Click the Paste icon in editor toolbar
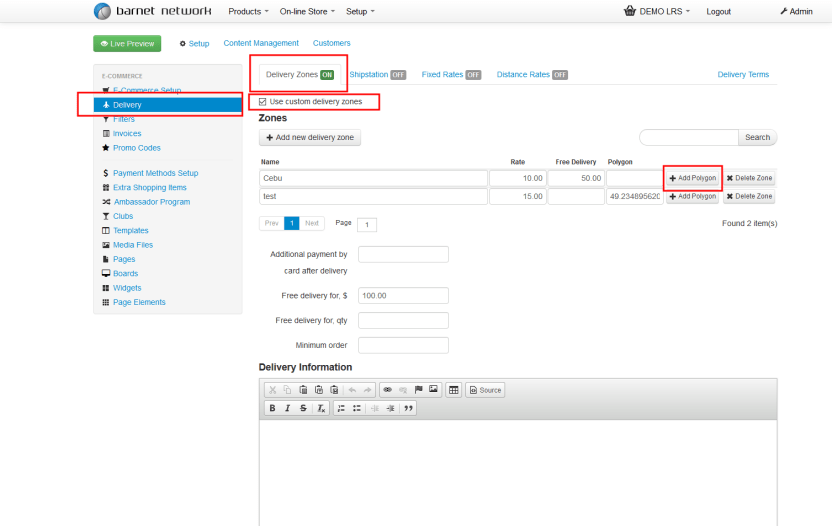 [303, 390]
